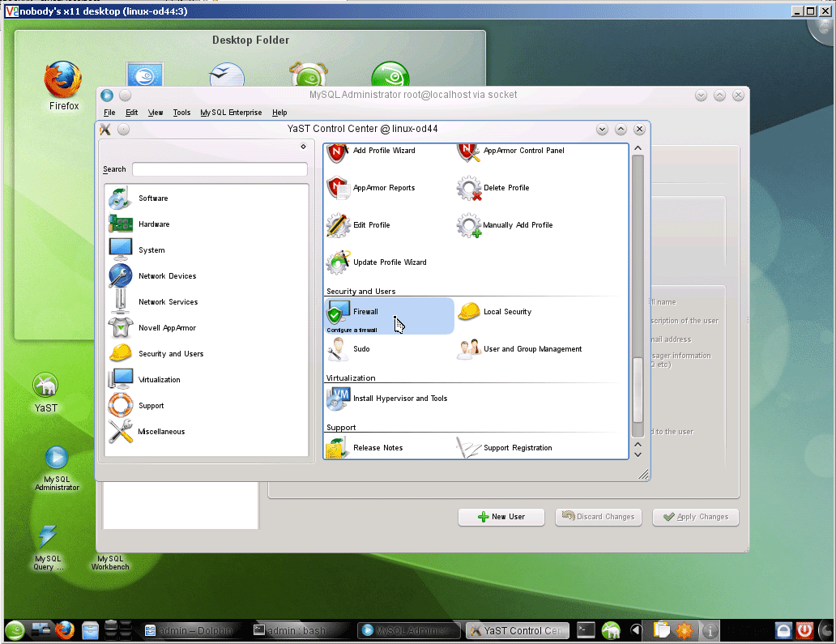
Task: Open AppArmor Control Panel
Action: click(511, 151)
